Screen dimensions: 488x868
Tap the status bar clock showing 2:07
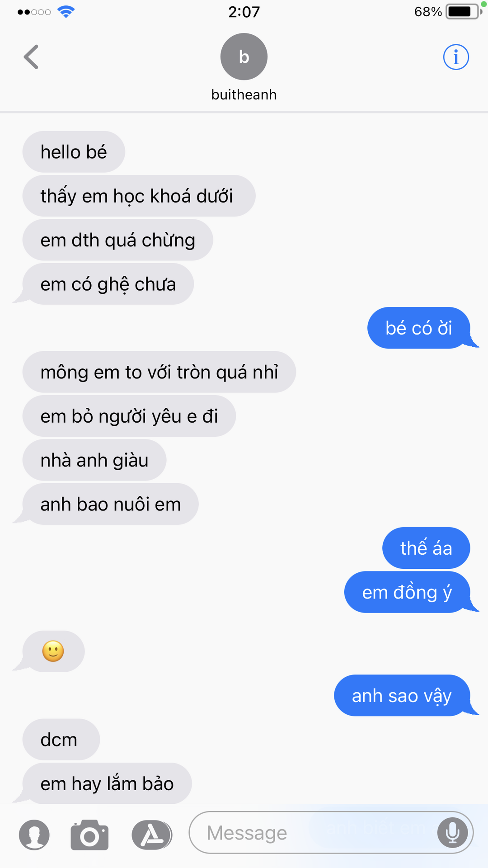(244, 12)
